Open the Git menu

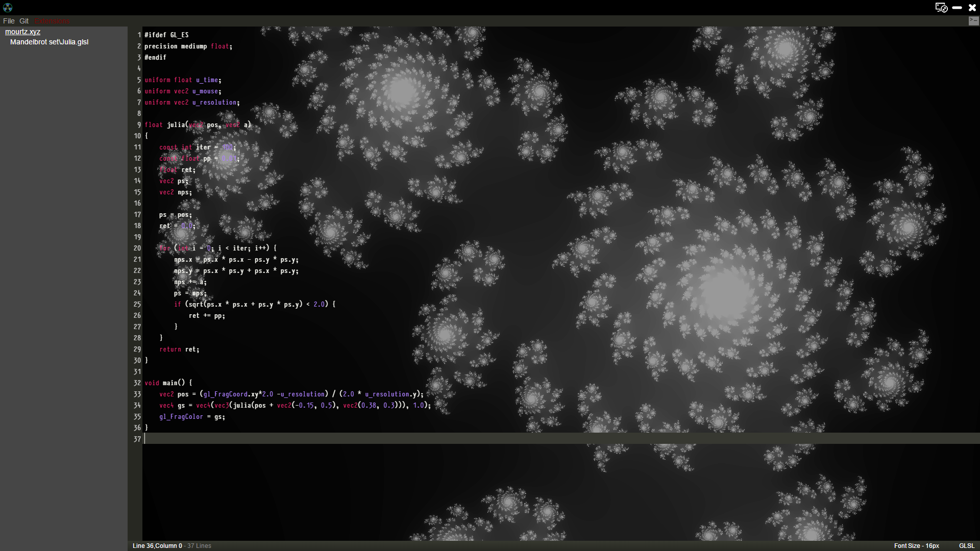(x=24, y=21)
